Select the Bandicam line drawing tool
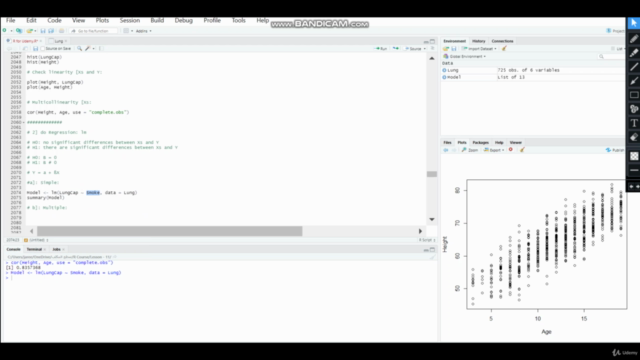The height and width of the screenshot is (360, 640). click(633, 67)
